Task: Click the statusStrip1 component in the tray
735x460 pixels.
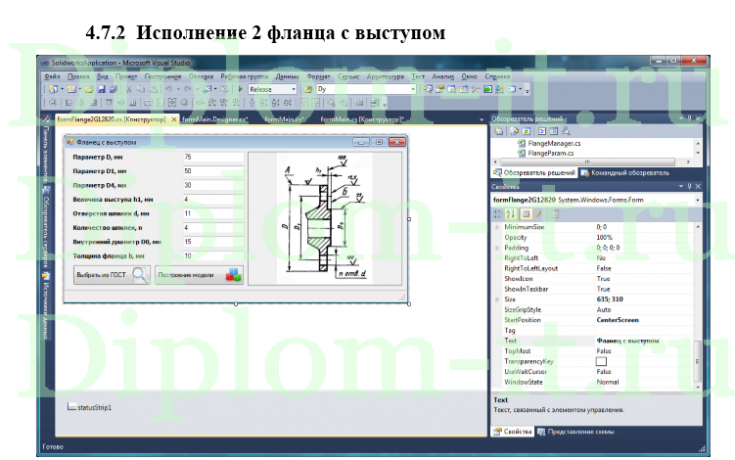Action: (90, 407)
